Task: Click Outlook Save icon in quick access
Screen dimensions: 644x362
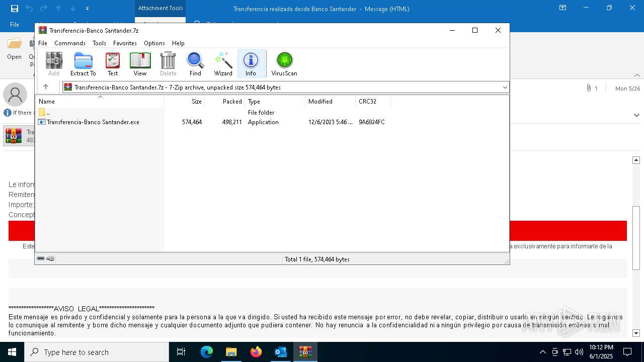Action: point(15,9)
